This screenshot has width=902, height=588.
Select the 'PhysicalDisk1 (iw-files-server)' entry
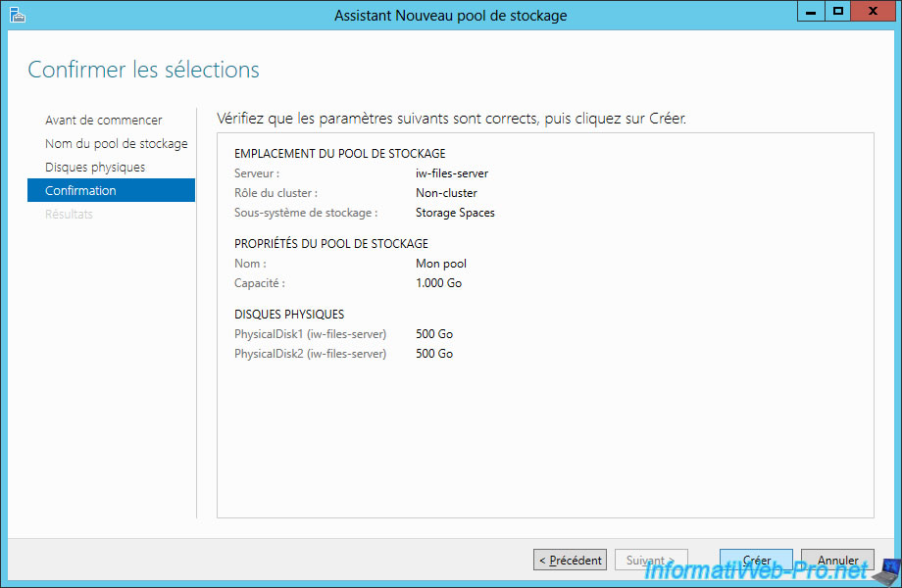pos(310,334)
